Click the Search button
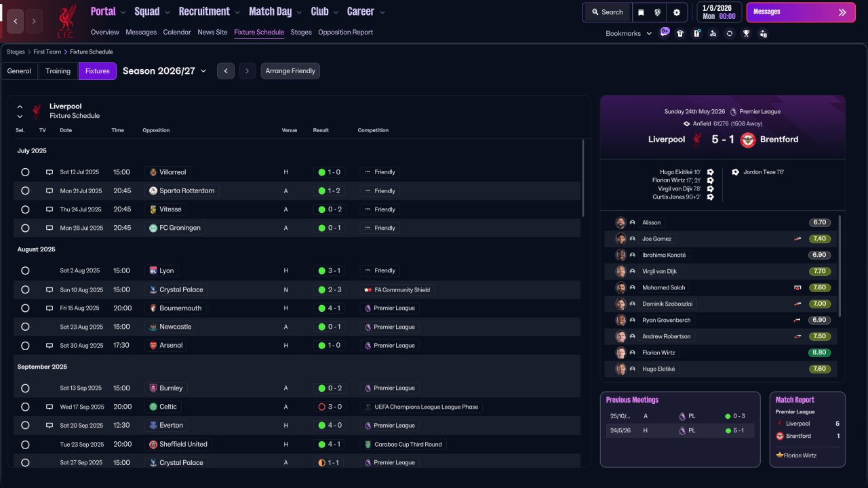This screenshot has width=868, height=488. 607,12
